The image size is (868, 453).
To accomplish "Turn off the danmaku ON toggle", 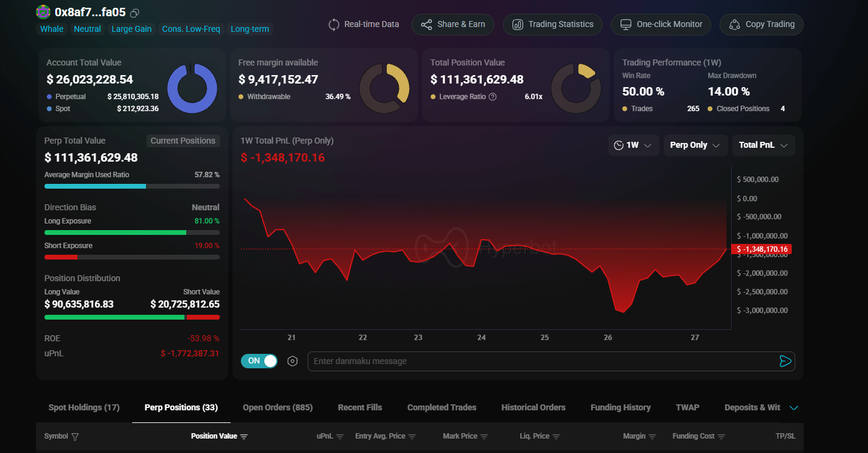I will point(259,361).
